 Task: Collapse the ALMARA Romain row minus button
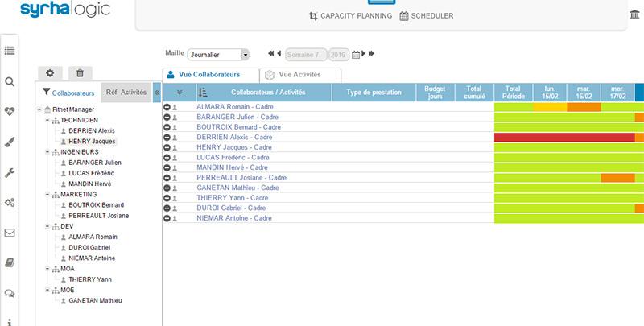[x=167, y=107]
